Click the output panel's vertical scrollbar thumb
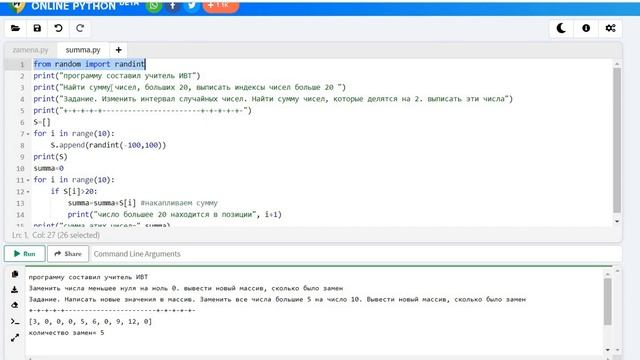 click(x=608, y=302)
